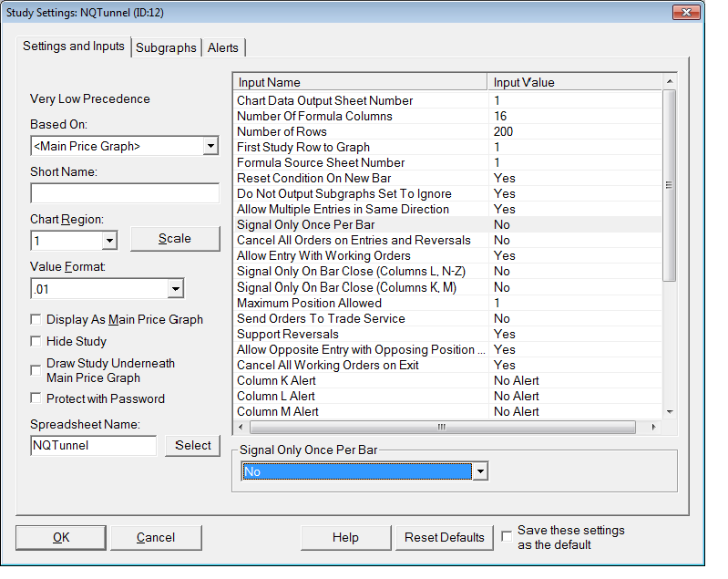Select the Column L Alert row
Screen dimensions: 728x579
click(x=448, y=396)
